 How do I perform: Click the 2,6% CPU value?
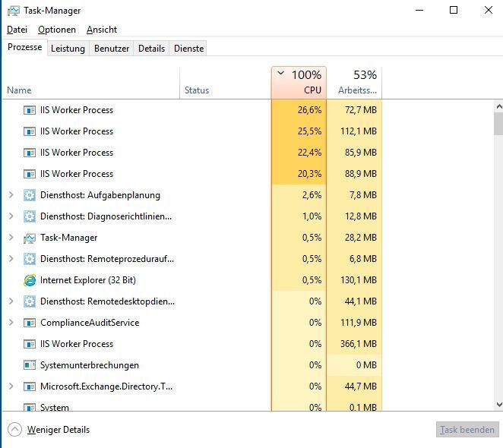pyautogui.click(x=312, y=195)
